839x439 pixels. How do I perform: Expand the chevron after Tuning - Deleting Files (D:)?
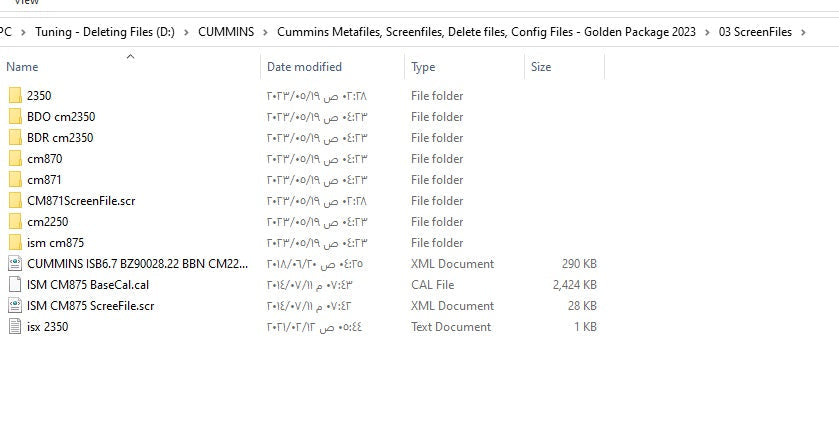(186, 32)
